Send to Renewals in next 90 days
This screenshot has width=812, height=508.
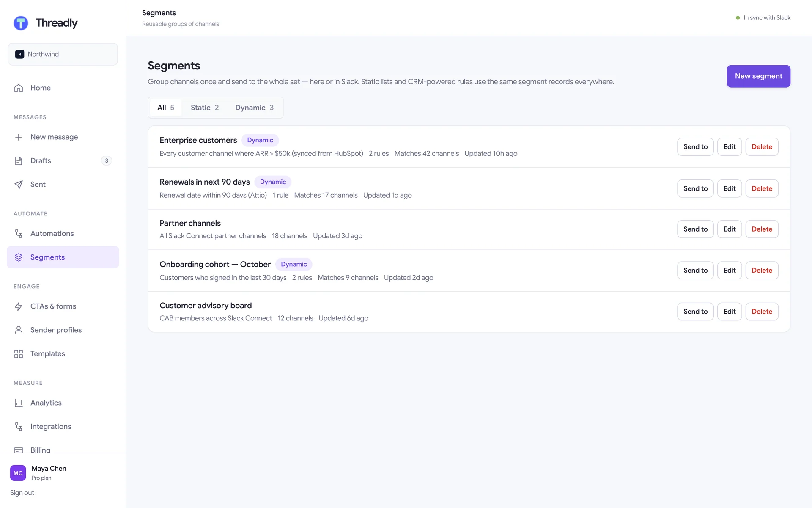click(695, 188)
